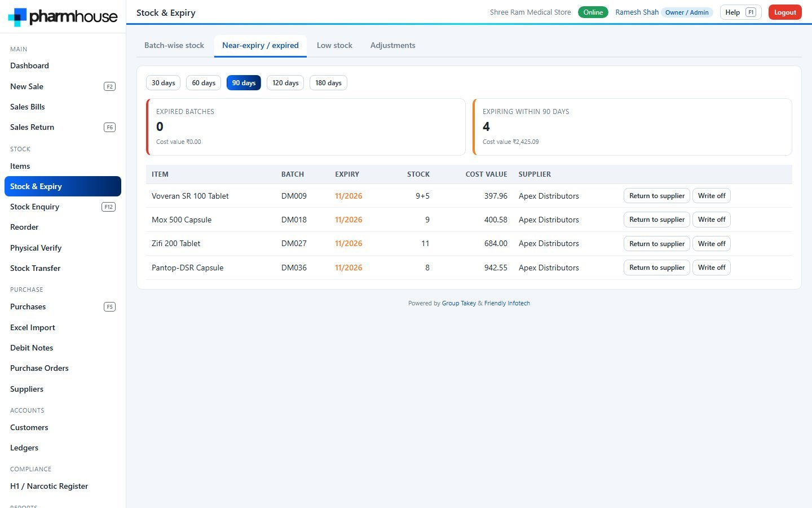Write off Voveran SR 100 Tablet batch

click(712, 196)
